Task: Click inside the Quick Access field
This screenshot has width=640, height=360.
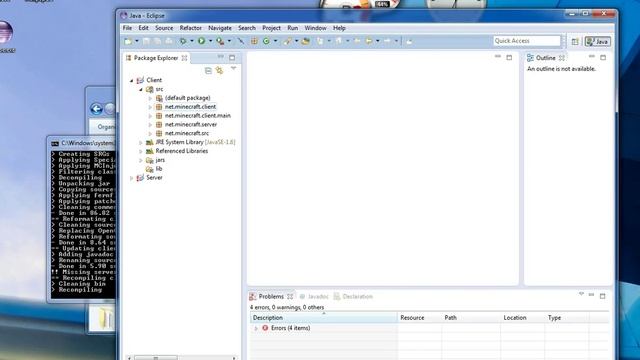Action: [x=527, y=41]
